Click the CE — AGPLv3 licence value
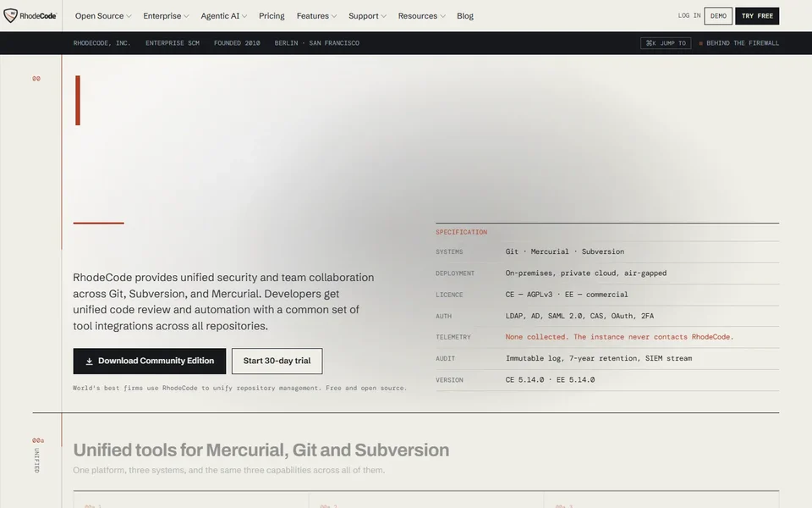 (x=567, y=295)
